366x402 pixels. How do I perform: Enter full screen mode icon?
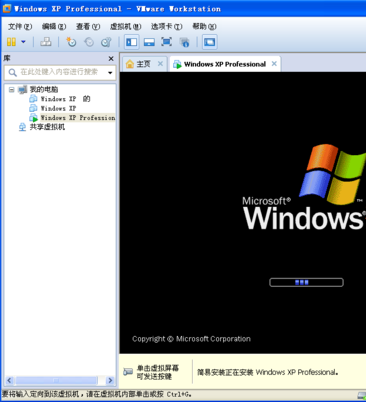[x=167, y=42]
